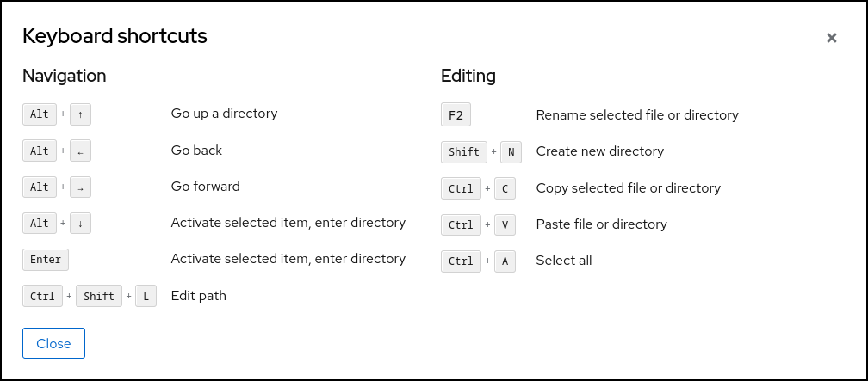Image resolution: width=868 pixels, height=381 pixels.
Task: Click the L key badge
Action: (146, 296)
